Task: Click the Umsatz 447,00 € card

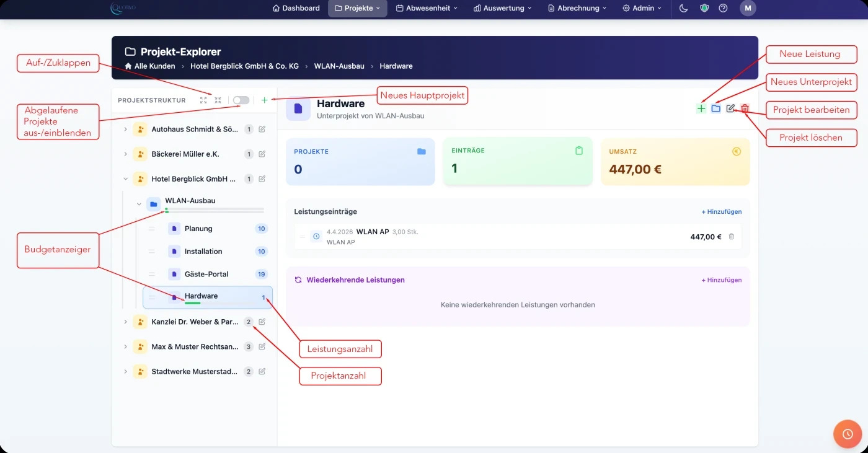Action: coord(675,162)
